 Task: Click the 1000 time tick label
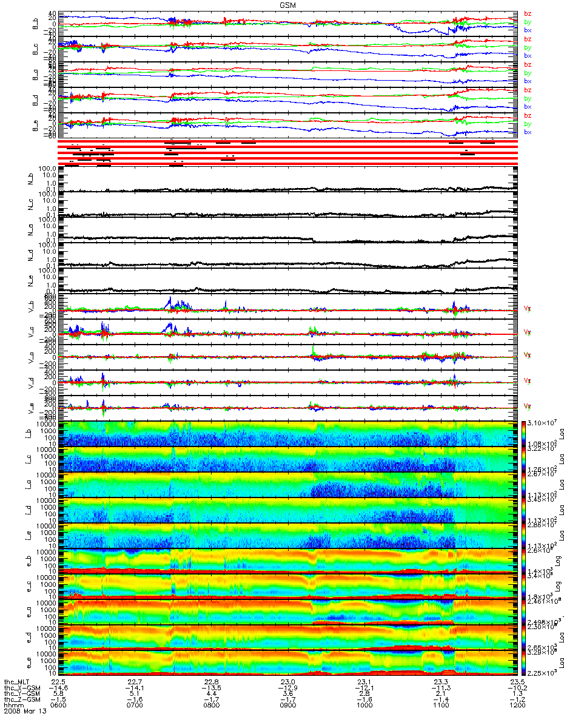pos(364,706)
